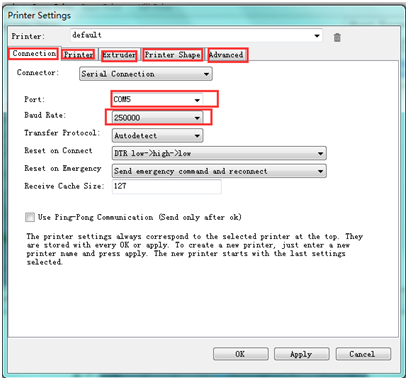Switch to the Printer tab

tap(78, 55)
